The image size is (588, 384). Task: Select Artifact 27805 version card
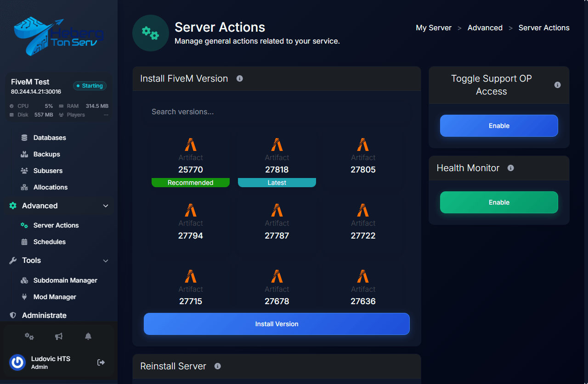(x=363, y=159)
